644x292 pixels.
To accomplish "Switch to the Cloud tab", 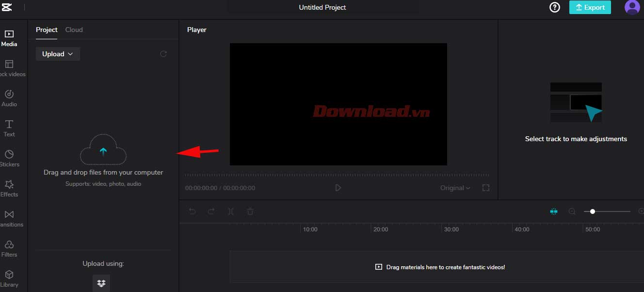I will tap(74, 30).
